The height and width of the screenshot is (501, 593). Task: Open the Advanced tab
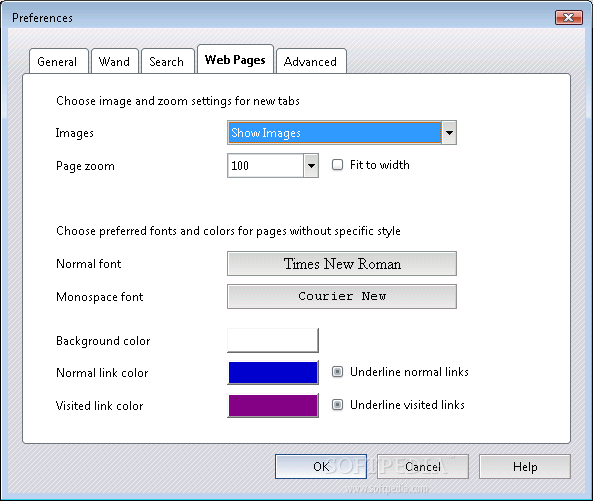coord(311,61)
